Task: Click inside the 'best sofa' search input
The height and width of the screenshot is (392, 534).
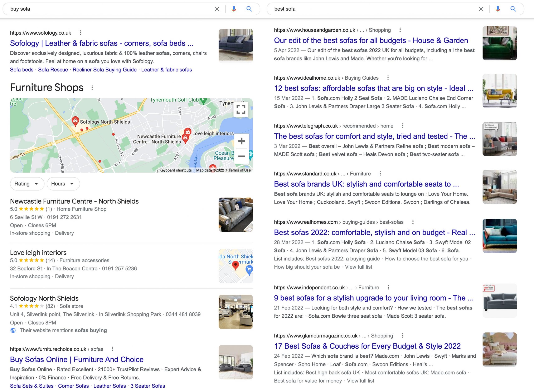Action: [x=370, y=9]
